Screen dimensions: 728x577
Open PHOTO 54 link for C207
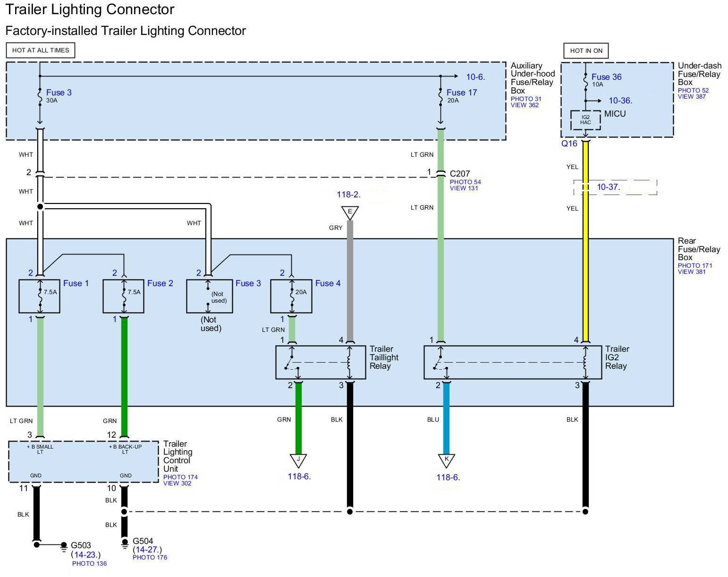(x=465, y=182)
